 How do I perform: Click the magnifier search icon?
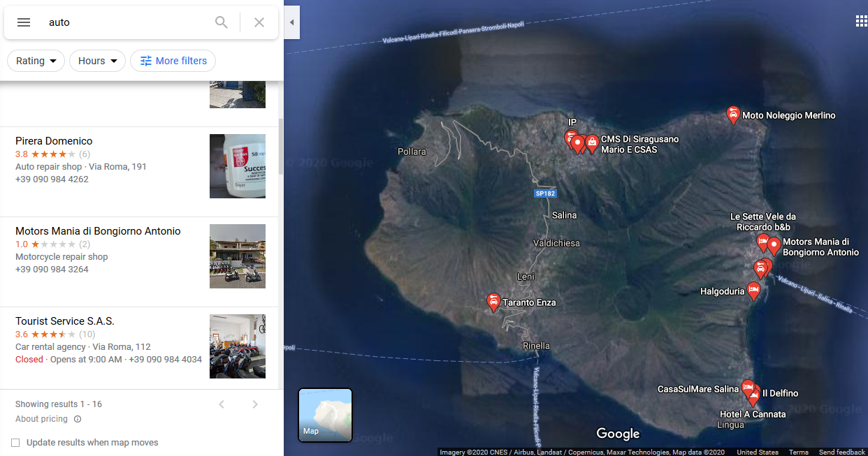pos(222,22)
